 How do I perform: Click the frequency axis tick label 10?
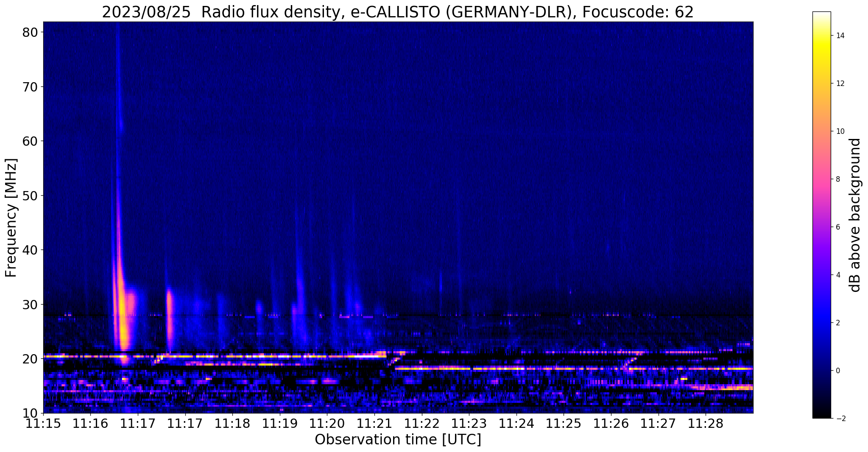(x=30, y=413)
